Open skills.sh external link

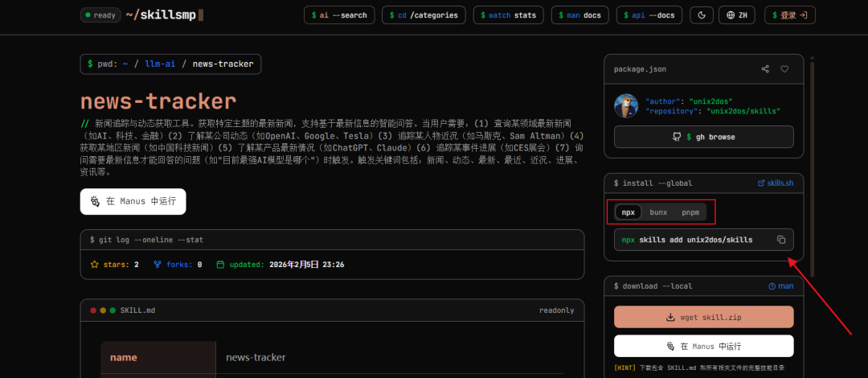[x=775, y=183]
